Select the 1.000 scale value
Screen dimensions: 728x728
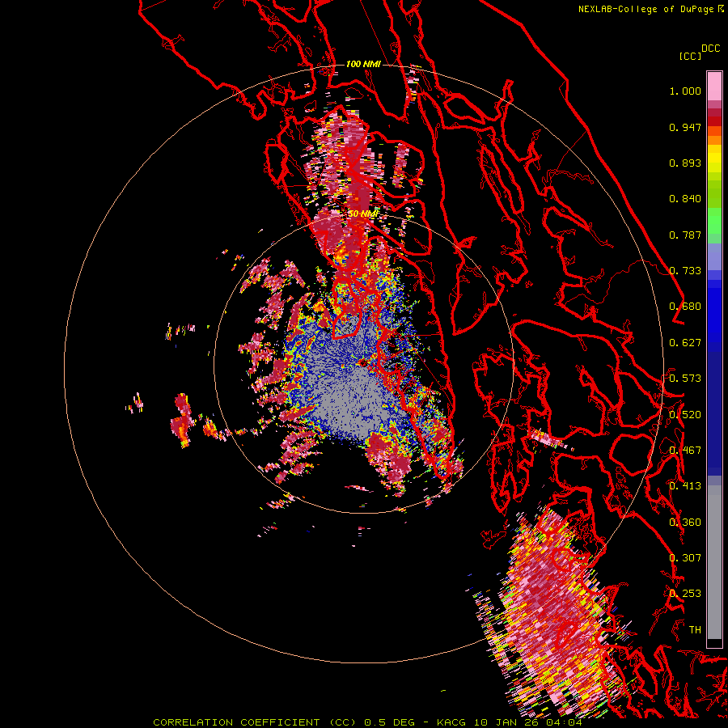(x=685, y=91)
